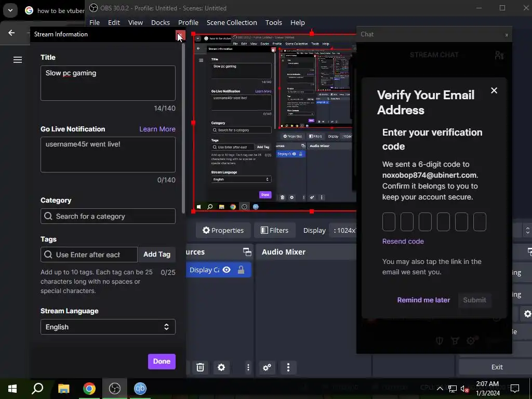Click the first verification code digit box

tap(389, 222)
